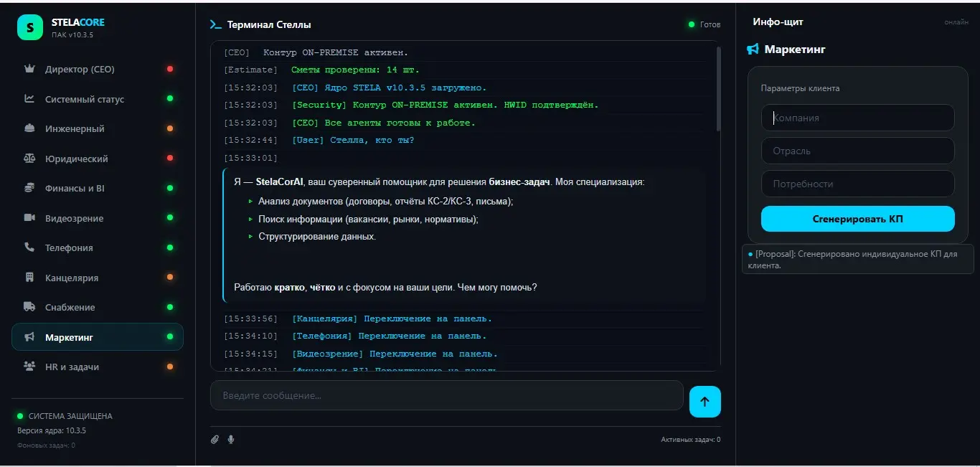Click the microphone voice input icon
Viewport: 980px width, 467px height.
tap(231, 440)
